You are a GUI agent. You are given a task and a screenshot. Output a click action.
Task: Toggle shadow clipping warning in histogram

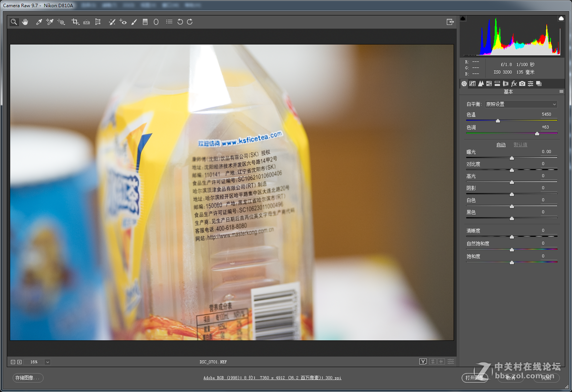click(463, 18)
